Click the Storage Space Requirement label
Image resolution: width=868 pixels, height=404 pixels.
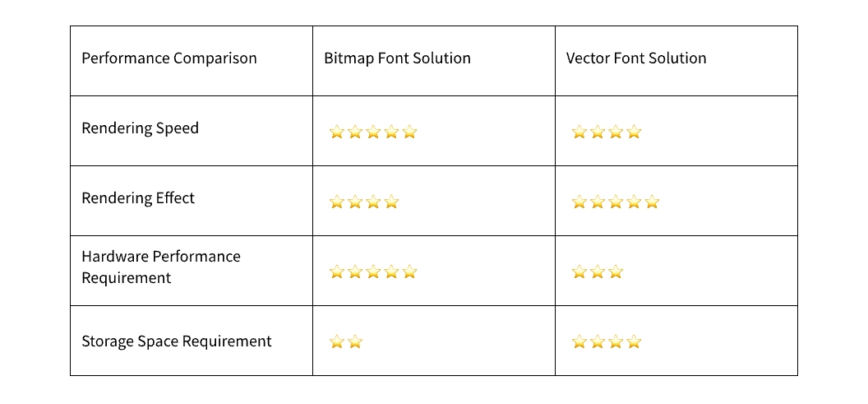177,341
